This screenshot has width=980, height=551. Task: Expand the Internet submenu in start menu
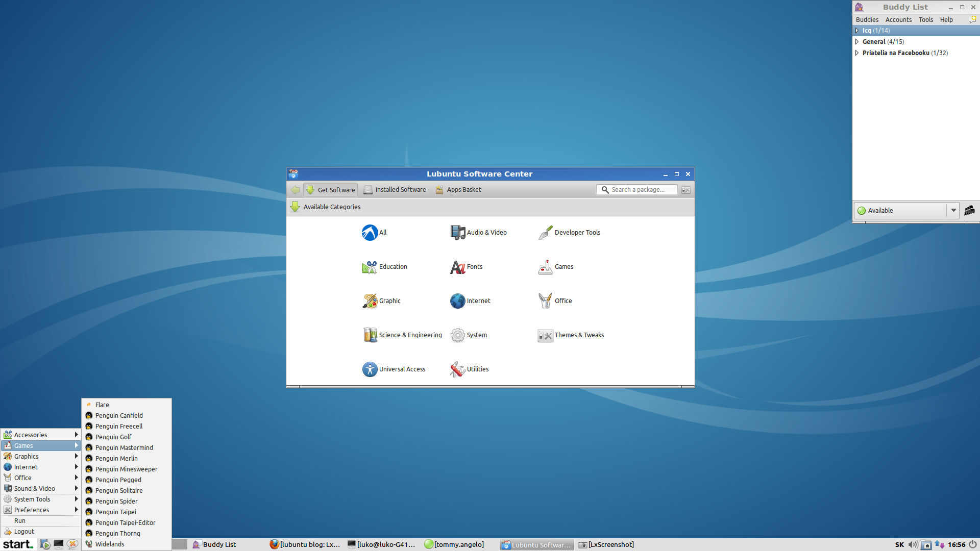(41, 467)
